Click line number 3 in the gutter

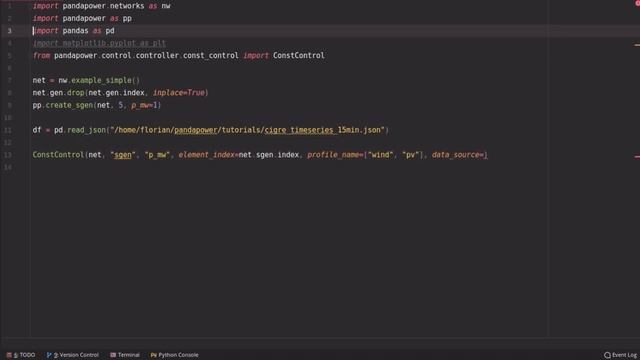[9, 31]
